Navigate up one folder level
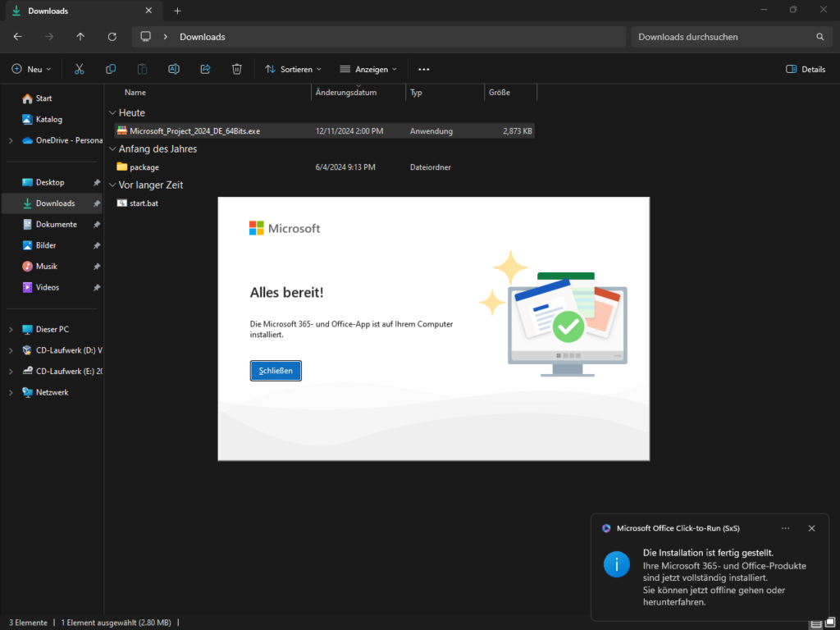Image resolution: width=840 pixels, height=630 pixels. [x=80, y=37]
